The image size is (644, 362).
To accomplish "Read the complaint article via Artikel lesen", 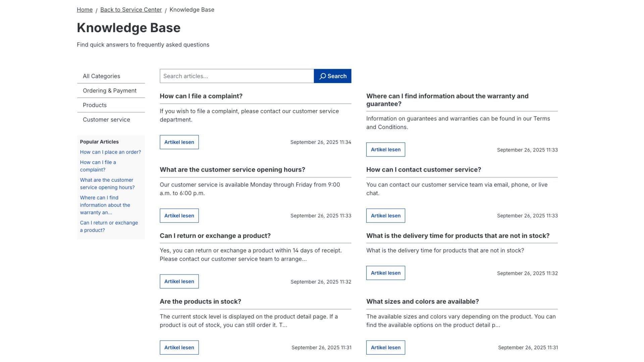I will click(x=179, y=142).
